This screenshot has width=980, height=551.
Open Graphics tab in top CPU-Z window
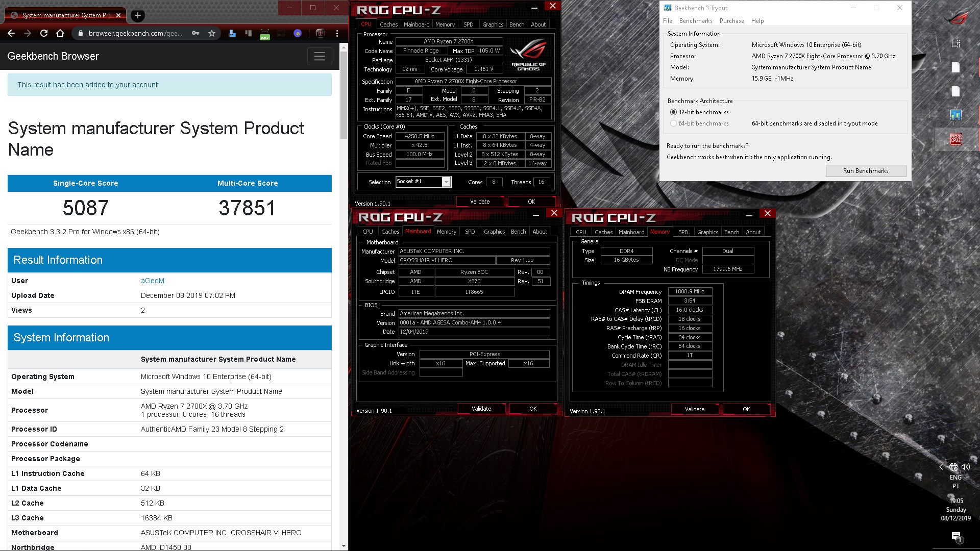tap(493, 24)
